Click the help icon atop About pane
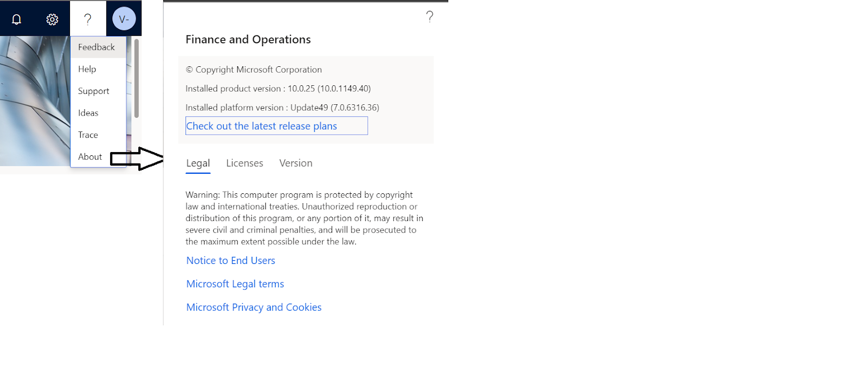 pos(430,17)
